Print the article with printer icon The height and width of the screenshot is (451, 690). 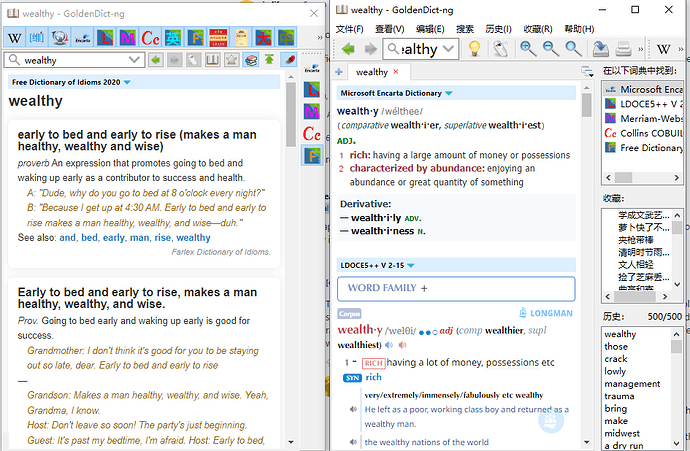pos(623,48)
